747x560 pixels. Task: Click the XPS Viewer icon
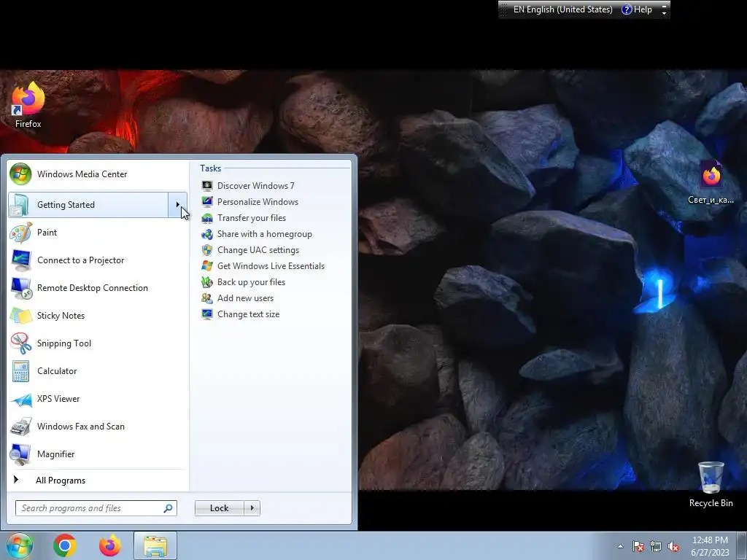click(x=20, y=399)
